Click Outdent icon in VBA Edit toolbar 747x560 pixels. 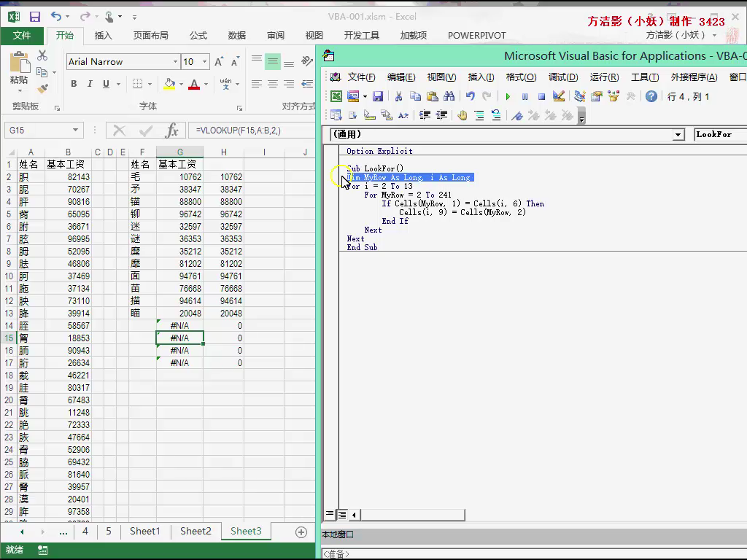point(441,114)
